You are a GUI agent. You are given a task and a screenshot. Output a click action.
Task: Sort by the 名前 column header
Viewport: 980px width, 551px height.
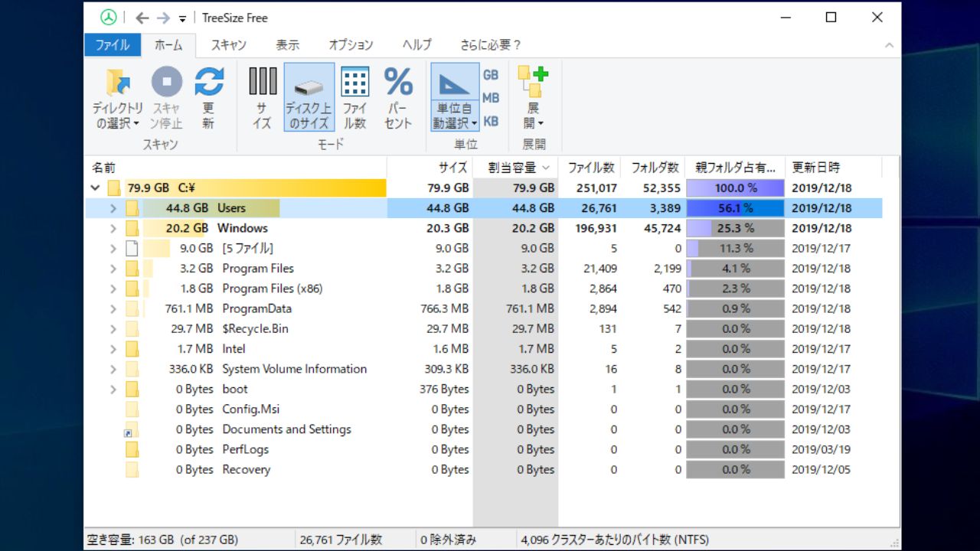(237, 168)
